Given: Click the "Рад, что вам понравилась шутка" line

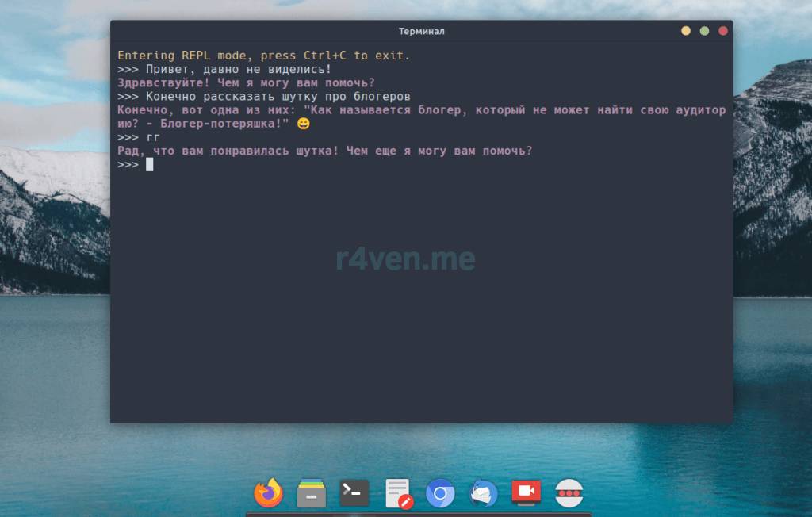Looking at the screenshot, I should (324, 151).
